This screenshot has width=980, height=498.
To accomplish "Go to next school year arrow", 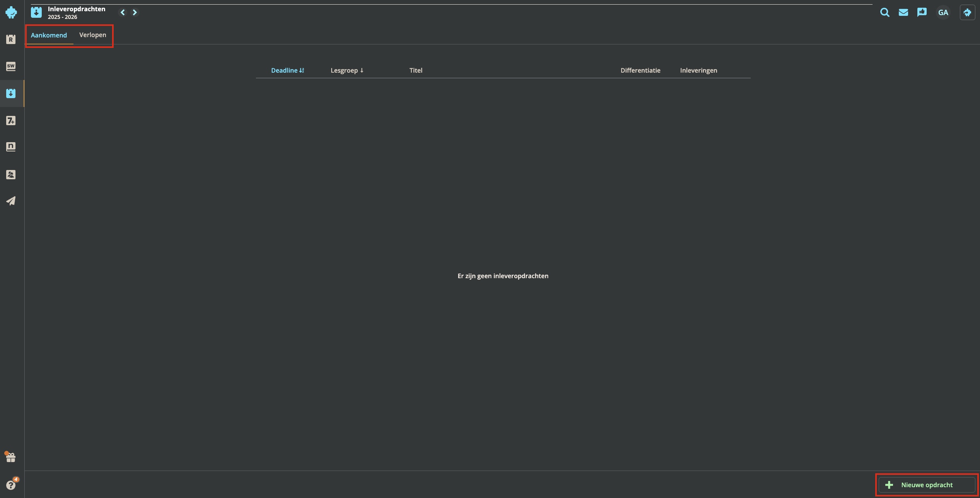I will pyautogui.click(x=135, y=12).
